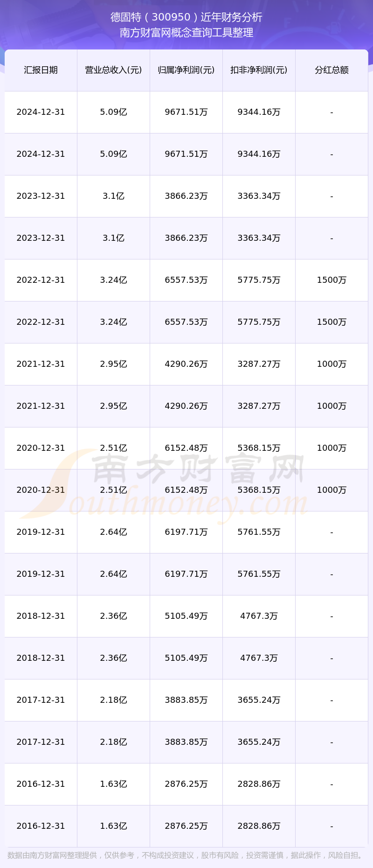Select the 扣非净利润(元) column header
The width and height of the screenshot is (373, 868).
(259, 70)
